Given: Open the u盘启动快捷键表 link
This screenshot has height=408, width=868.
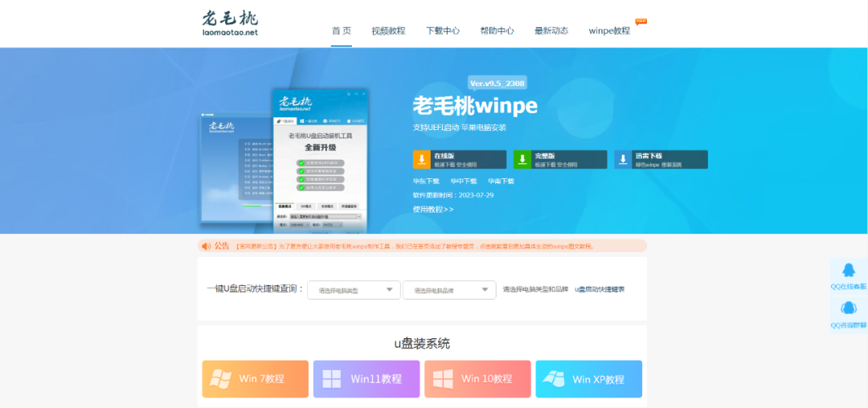Looking at the screenshot, I should point(600,289).
